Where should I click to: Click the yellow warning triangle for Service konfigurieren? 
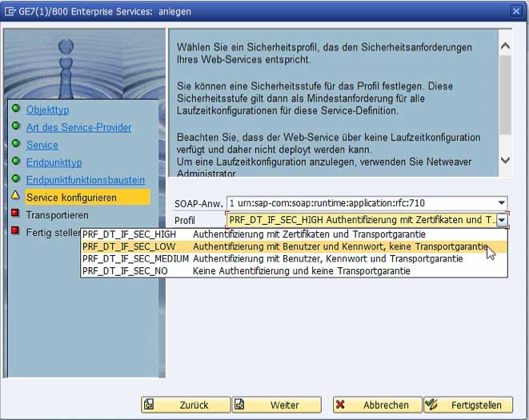(14, 197)
